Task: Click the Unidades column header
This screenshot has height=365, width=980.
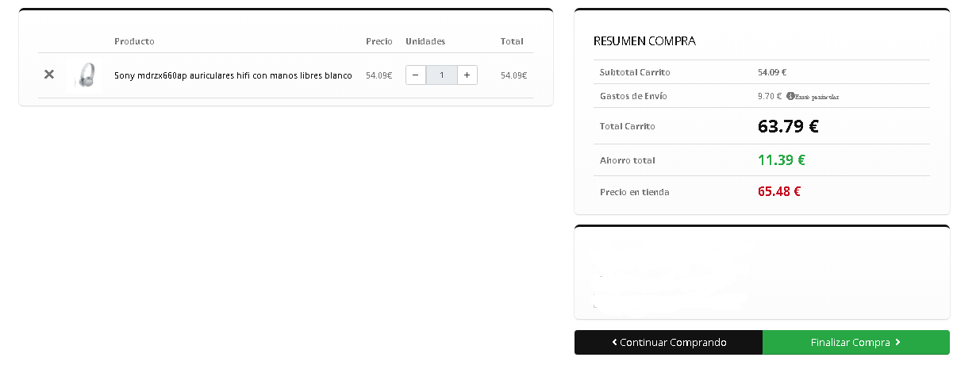Action: (x=425, y=41)
